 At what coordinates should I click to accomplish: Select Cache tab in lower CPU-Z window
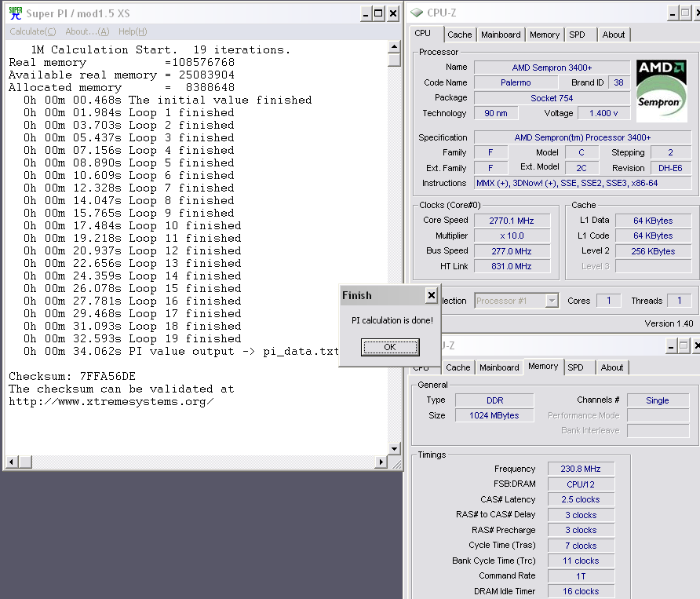coord(458,367)
